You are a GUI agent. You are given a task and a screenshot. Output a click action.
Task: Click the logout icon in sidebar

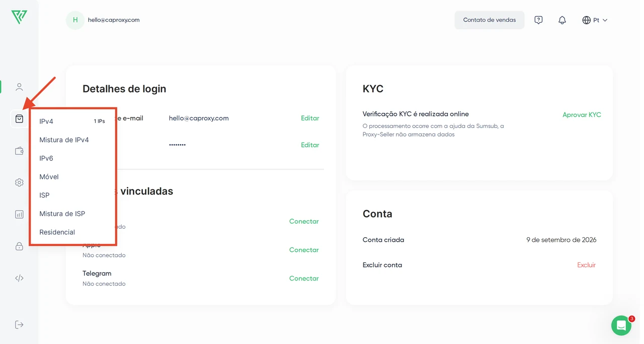click(x=19, y=324)
